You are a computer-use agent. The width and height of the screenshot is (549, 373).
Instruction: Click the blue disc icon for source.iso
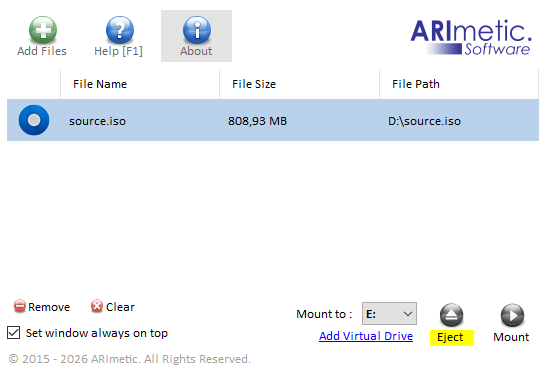[x=34, y=120]
